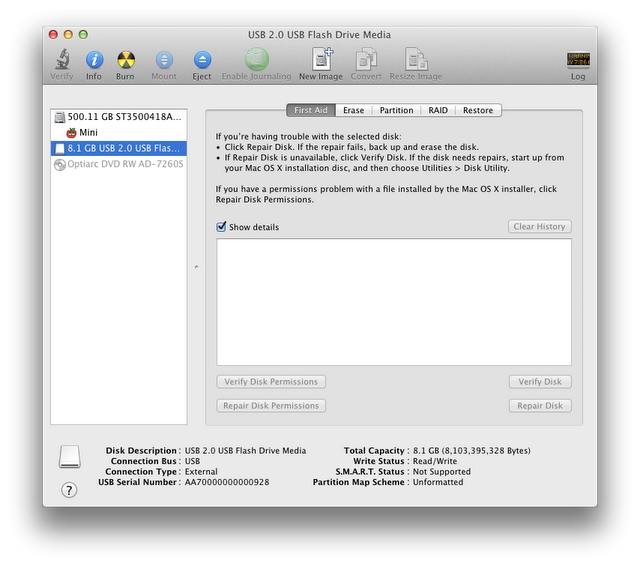Click S.M.A.R.T. Status value Not Supported
Viewport: 640px width, 566px height.
pos(442,471)
